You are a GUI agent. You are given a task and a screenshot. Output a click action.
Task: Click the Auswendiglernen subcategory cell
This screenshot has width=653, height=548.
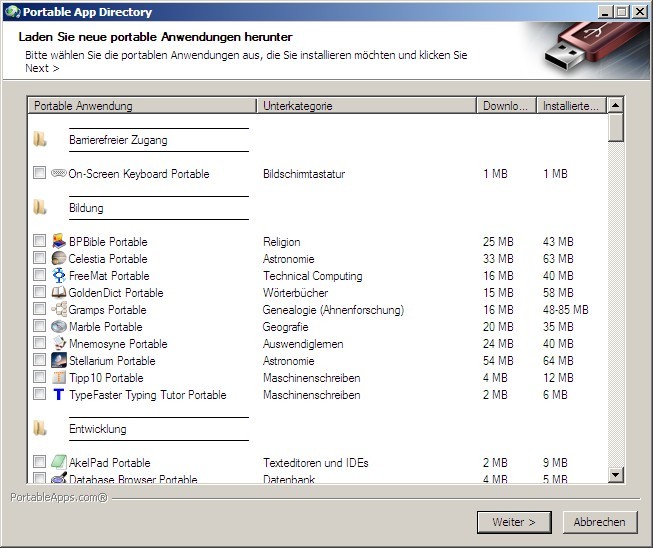pyautogui.click(x=303, y=344)
